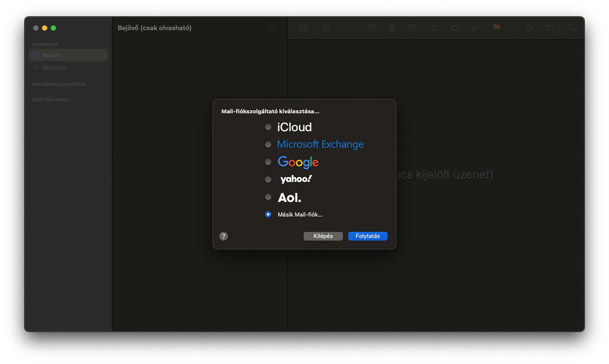Select the Aol radio button
This screenshot has width=609, height=364.
268,197
